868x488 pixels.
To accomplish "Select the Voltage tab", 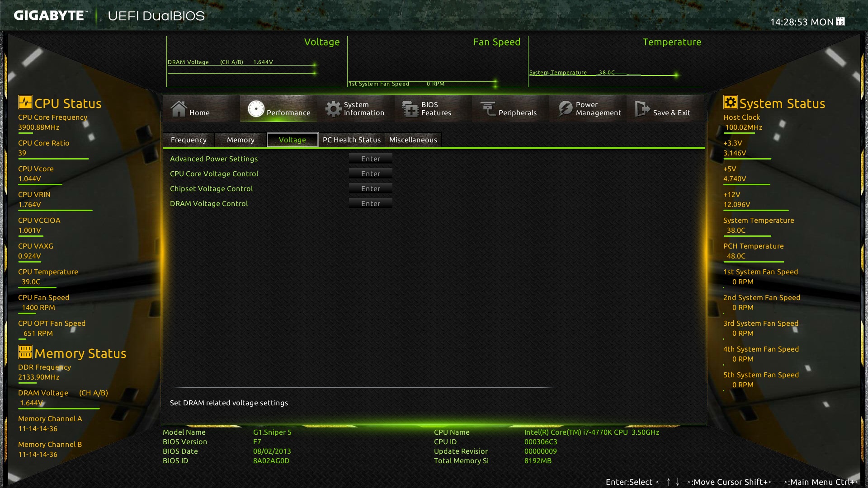I will coord(292,140).
